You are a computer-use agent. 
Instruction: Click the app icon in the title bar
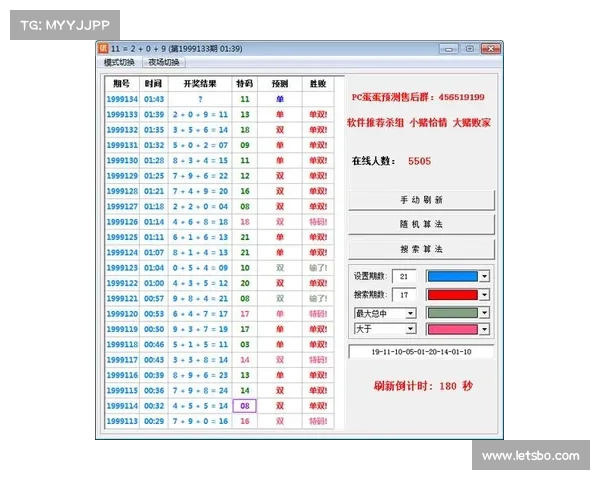point(103,48)
